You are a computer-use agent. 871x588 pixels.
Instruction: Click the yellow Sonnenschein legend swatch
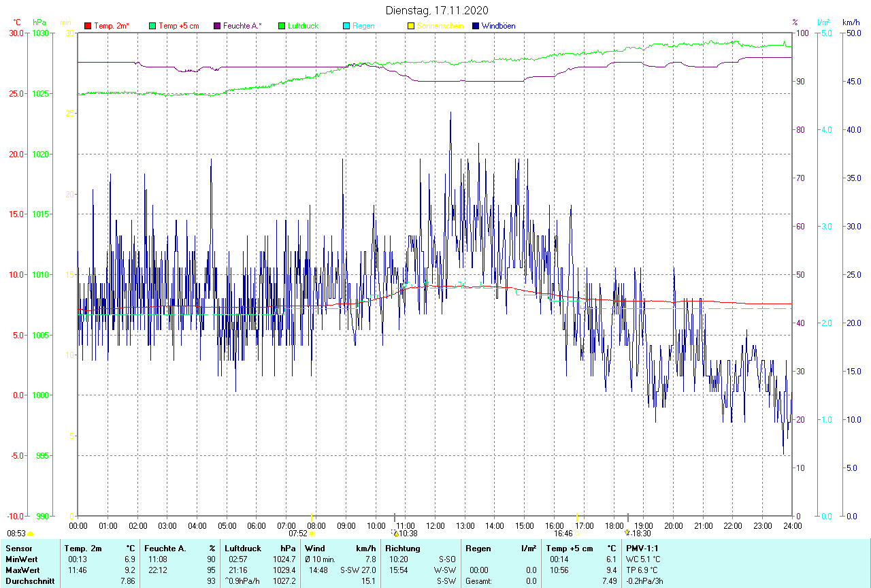(x=411, y=26)
